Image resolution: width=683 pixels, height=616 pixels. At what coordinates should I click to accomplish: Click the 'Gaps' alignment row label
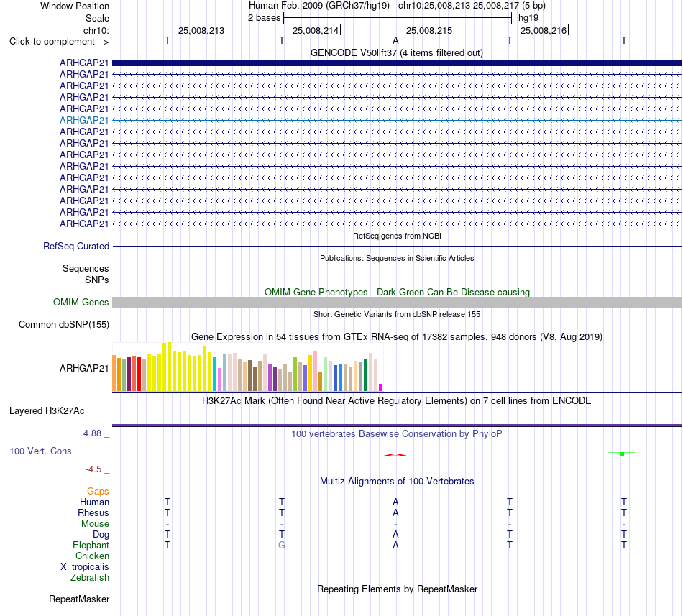[98, 491]
